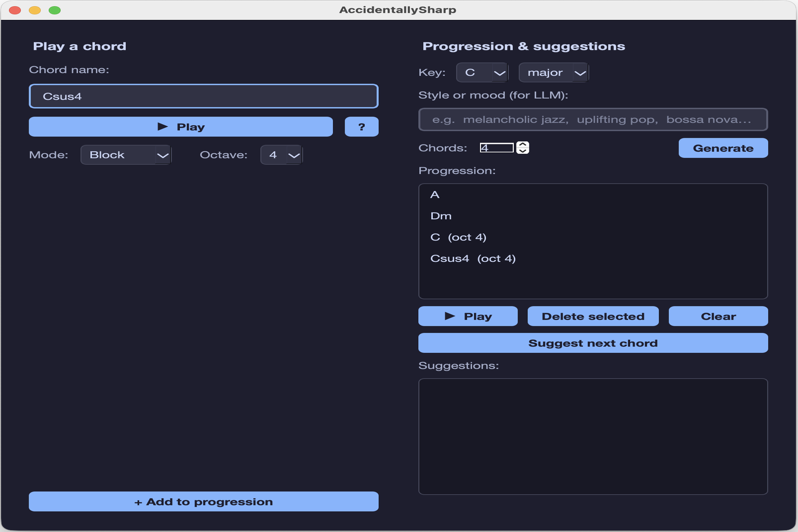Select Csus4 (oct 4) progression entry
This screenshot has height=532, width=798.
(x=473, y=259)
